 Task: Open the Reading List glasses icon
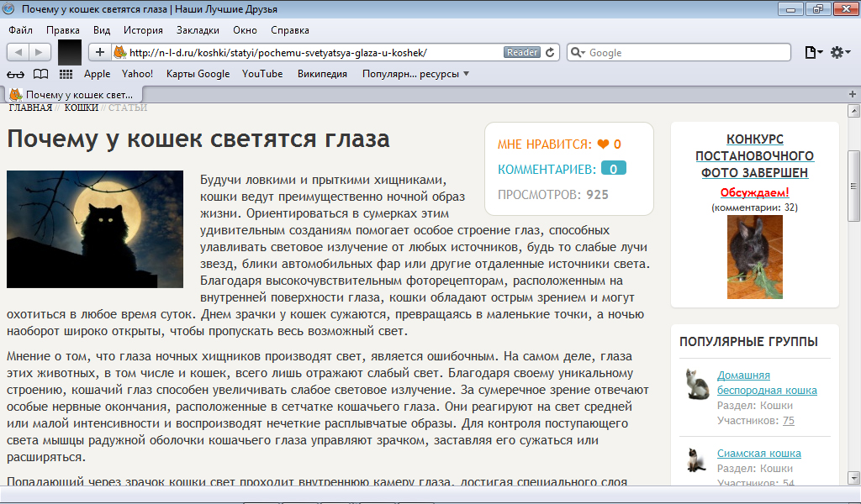15,74
